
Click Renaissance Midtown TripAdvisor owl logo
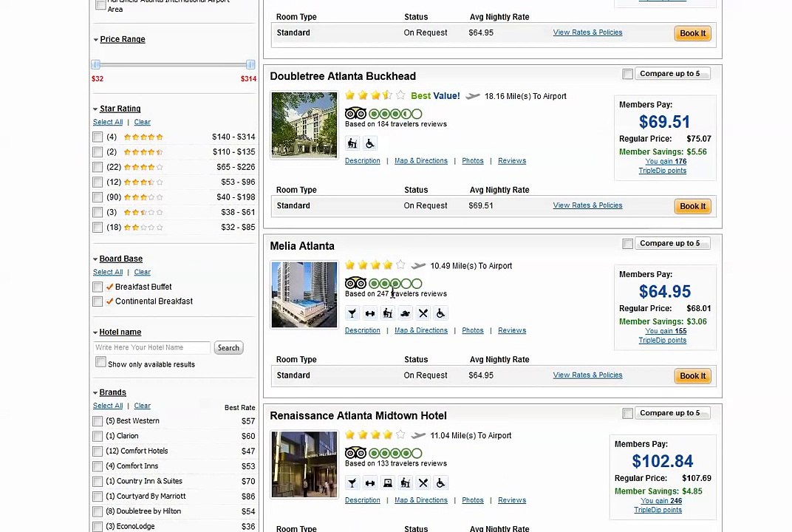355,453
